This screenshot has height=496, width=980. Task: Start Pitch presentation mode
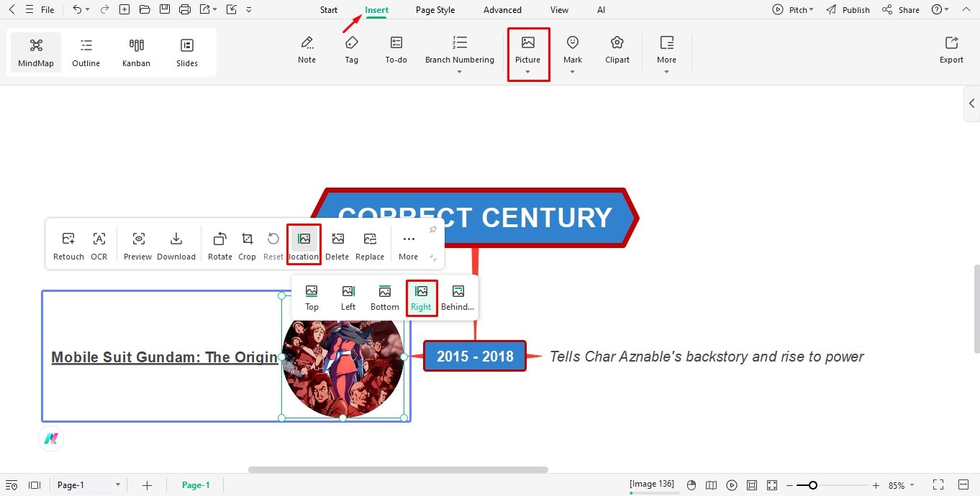coord(793,10)
